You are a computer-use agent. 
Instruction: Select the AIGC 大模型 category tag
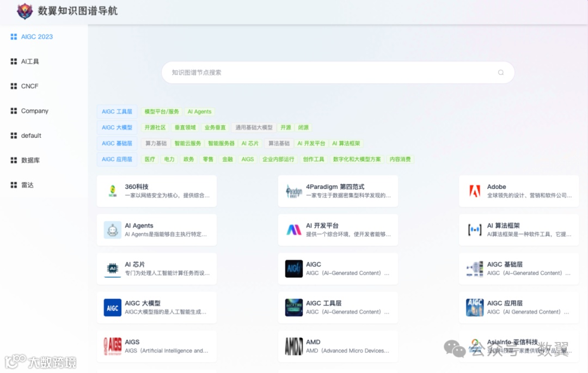click(x=117, y=127)
